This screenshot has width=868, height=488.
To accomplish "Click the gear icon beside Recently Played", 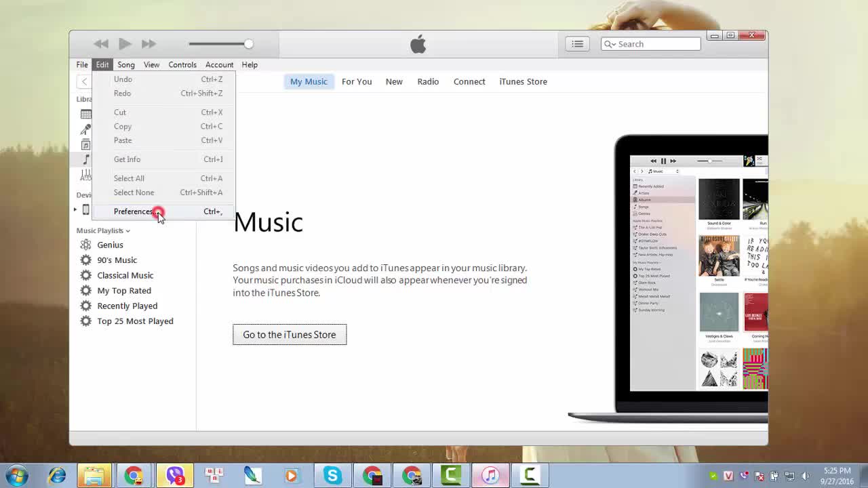I will (x=85, y=306).
